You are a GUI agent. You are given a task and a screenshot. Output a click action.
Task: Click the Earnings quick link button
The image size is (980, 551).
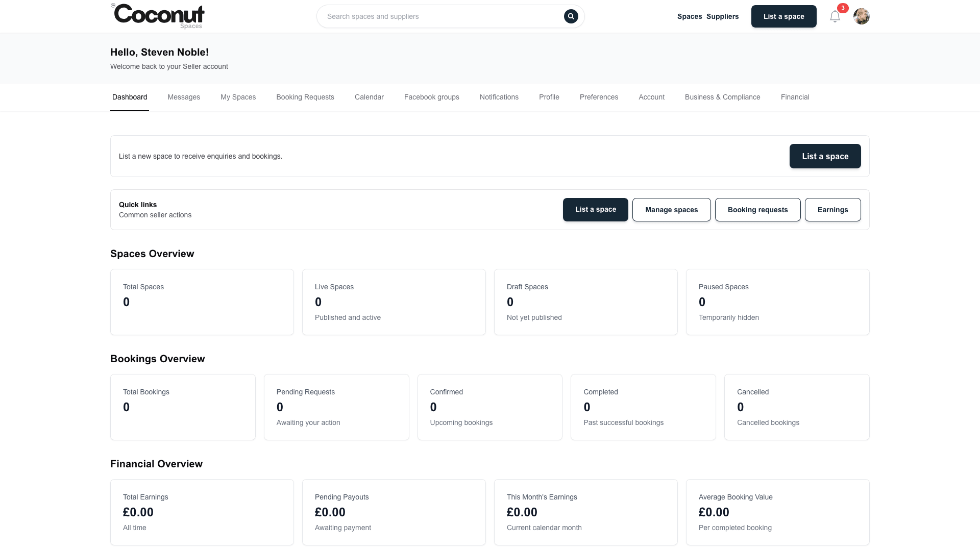832,210
